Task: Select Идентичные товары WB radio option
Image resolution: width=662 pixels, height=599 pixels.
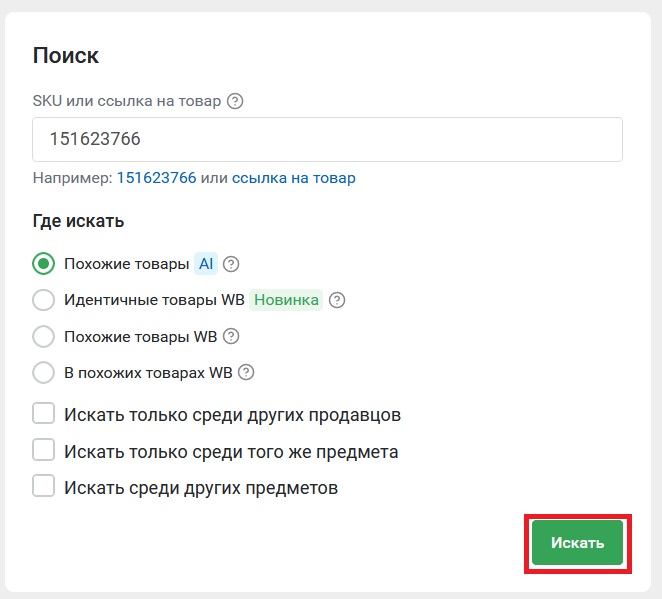Action: [x=43, y=300]
